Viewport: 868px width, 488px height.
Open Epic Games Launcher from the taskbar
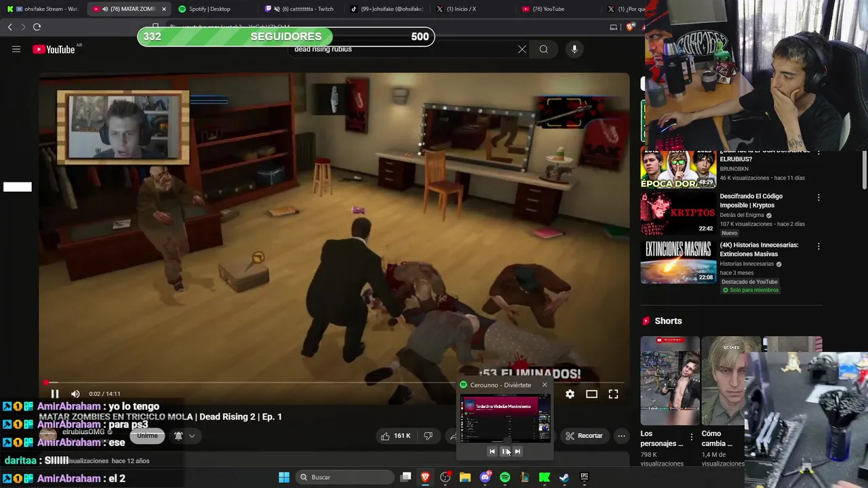click(584, 477)
